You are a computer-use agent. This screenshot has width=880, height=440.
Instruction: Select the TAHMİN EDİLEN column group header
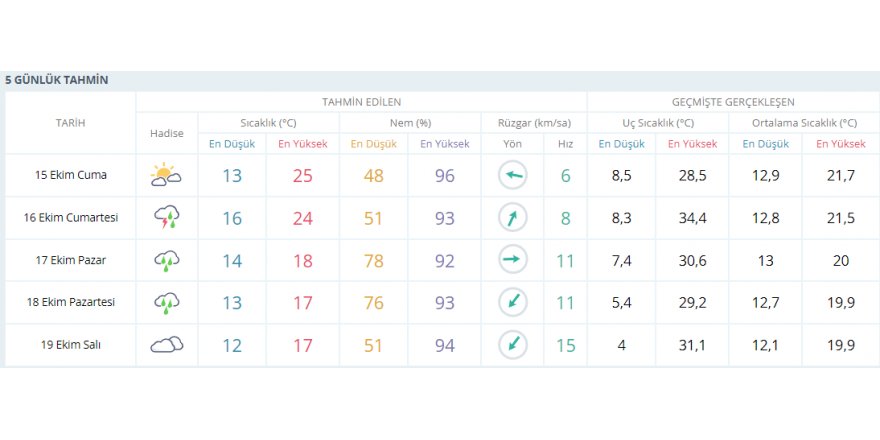point(361,102)
